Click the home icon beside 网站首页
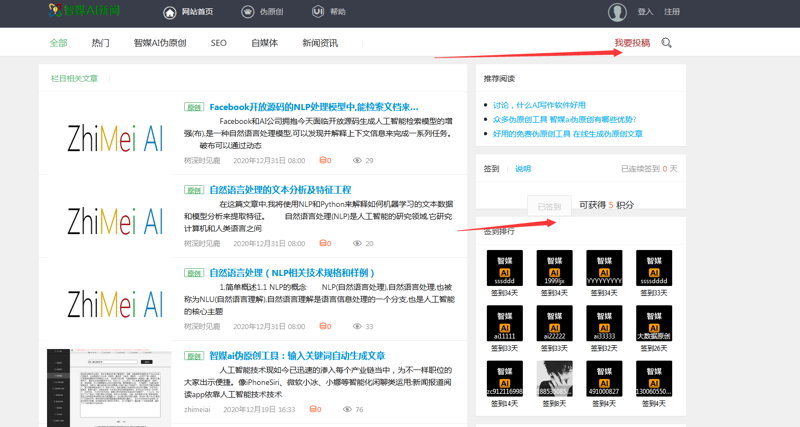800x427 pixels. (169, 12)
